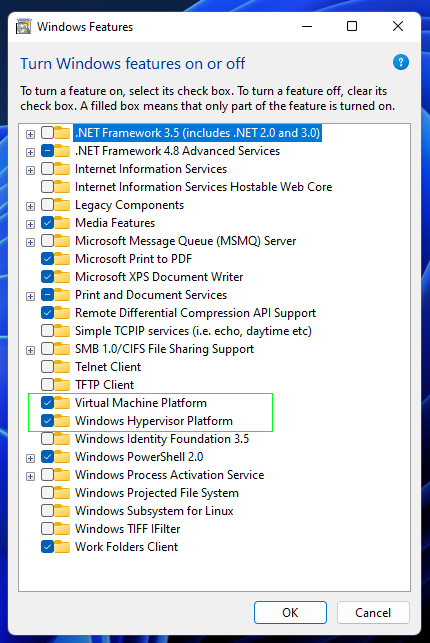This screenshot has height=643, width=430.
Task: Click the Windows Features title bar icon
Action: pos(23,27)
